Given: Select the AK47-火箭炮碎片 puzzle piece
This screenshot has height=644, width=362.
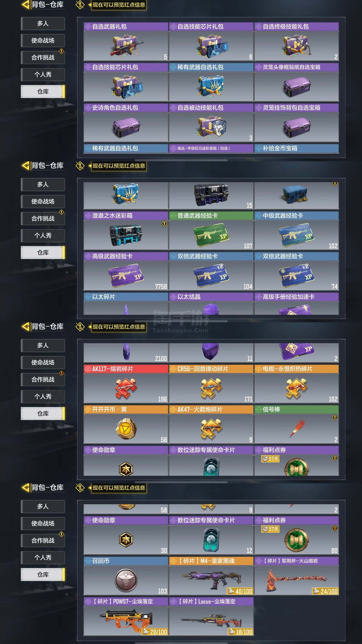Looking at the screenshot, I should point(211,424).
